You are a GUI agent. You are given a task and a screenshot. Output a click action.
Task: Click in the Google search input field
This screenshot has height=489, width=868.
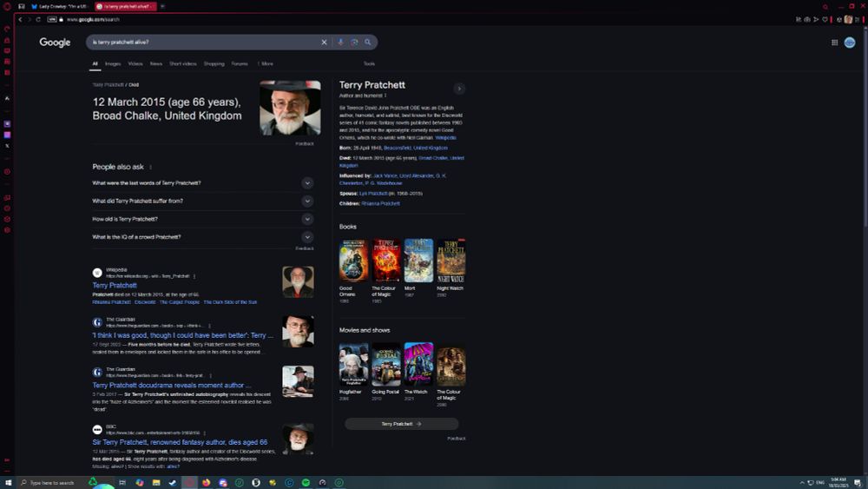[x=205, y=42]
